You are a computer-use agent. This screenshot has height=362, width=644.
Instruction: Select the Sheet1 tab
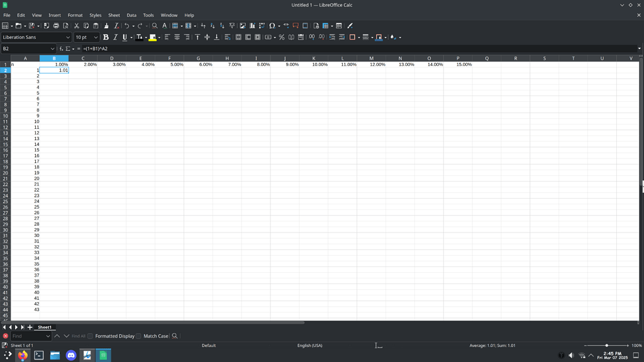44,327
